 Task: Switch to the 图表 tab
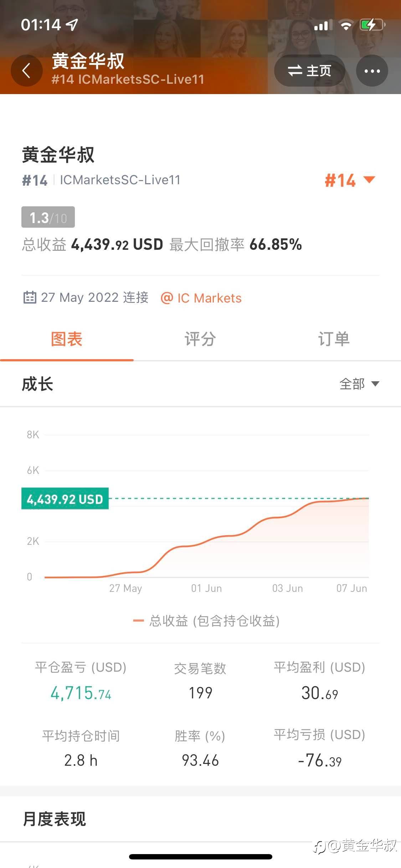coord(67,339)
